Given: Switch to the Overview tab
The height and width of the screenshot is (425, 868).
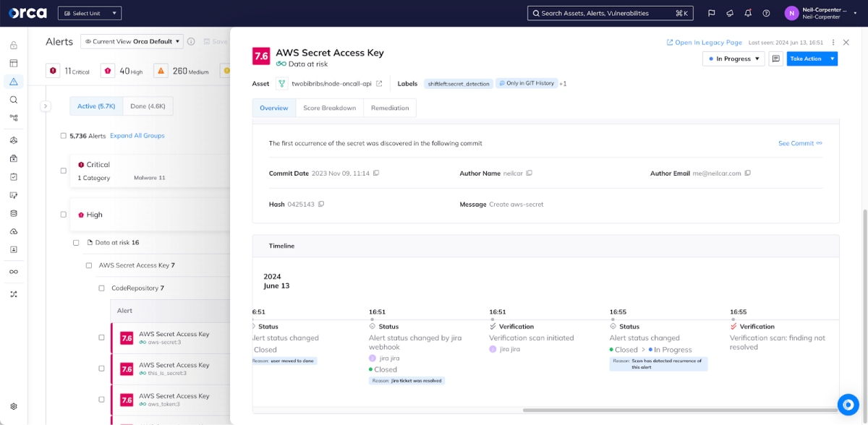Looking at the screenshot, I should point(274,108).
